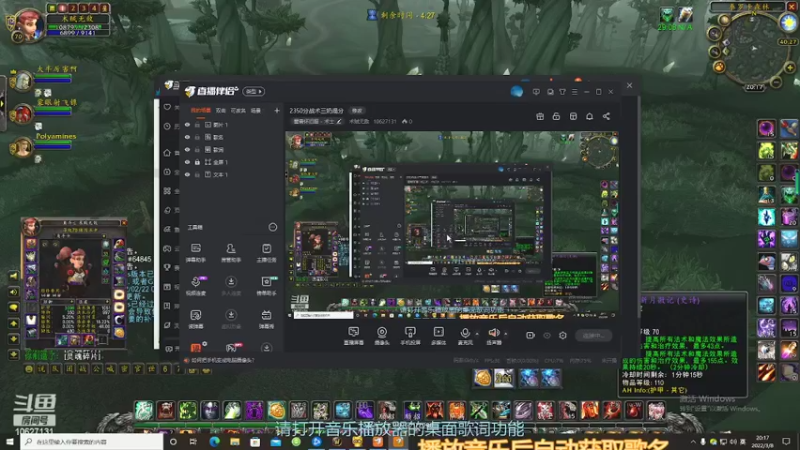Click the minimap in game corner

pos(753,48)
